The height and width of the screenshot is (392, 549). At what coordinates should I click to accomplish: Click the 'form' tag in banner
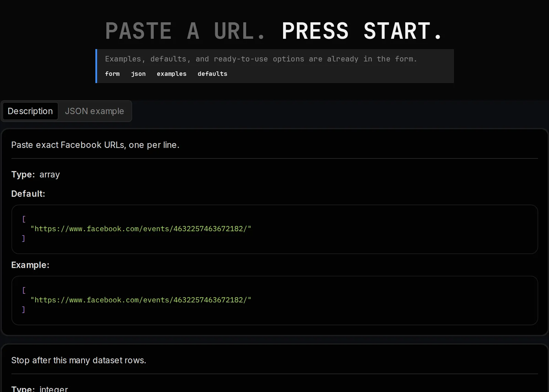pos(112,74)
